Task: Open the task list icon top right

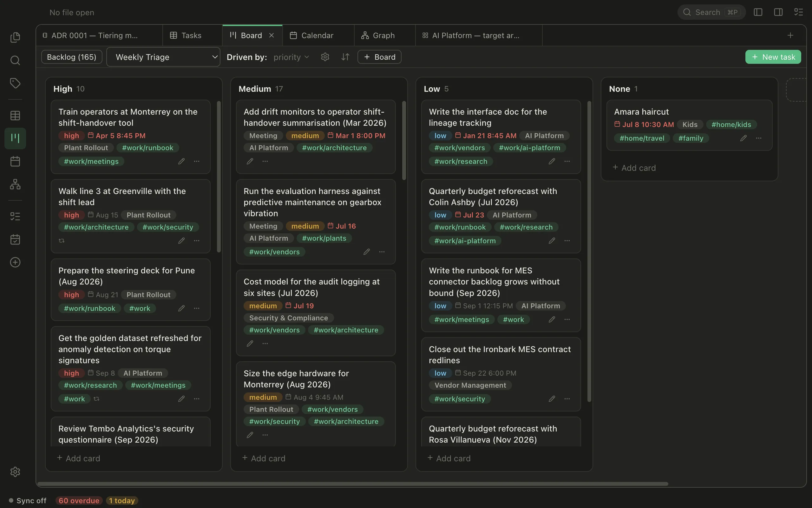Action: coord(799,12)
